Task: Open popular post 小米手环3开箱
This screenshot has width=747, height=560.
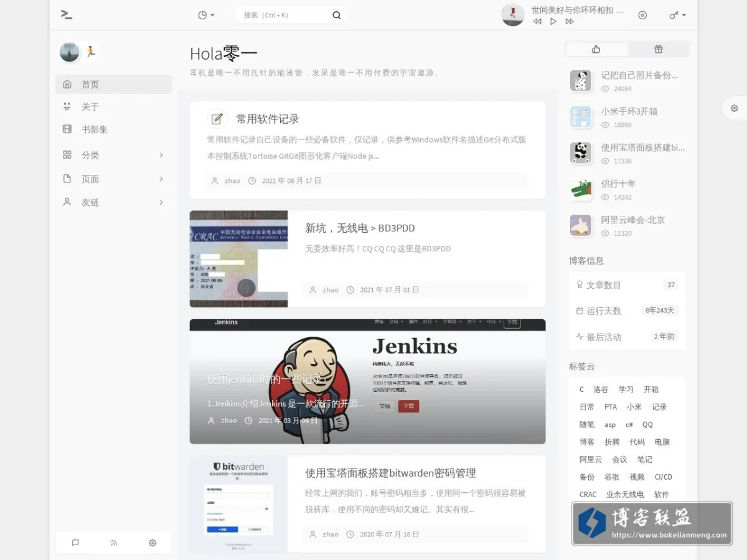Action: click(x=629, y=111)
